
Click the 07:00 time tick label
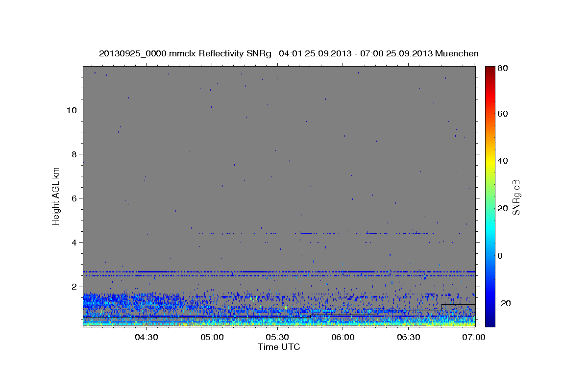(x=473, y=337)
